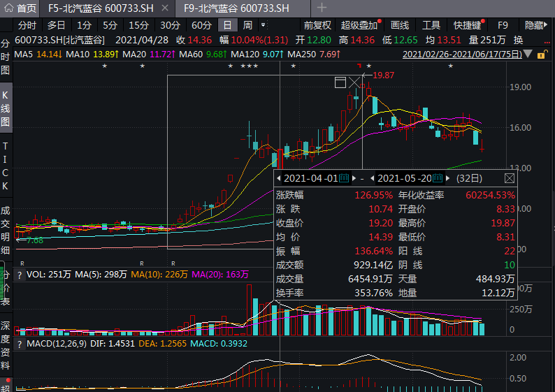
Task: Click the 换手率 353.76% value
Action: pos(373,293)
